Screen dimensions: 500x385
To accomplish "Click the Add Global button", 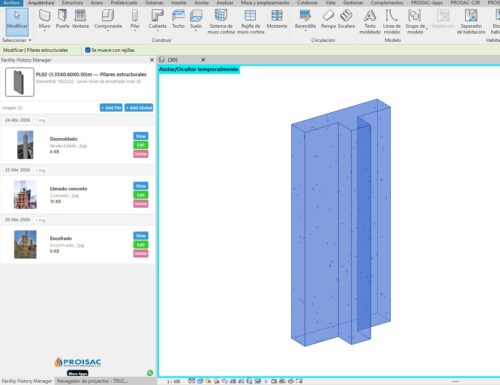I will point(139,108).
